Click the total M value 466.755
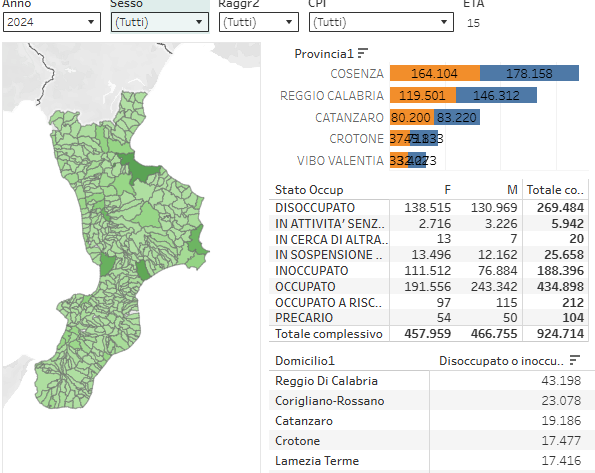The width and height of the screenshot is (595, 473). point(494,334)
